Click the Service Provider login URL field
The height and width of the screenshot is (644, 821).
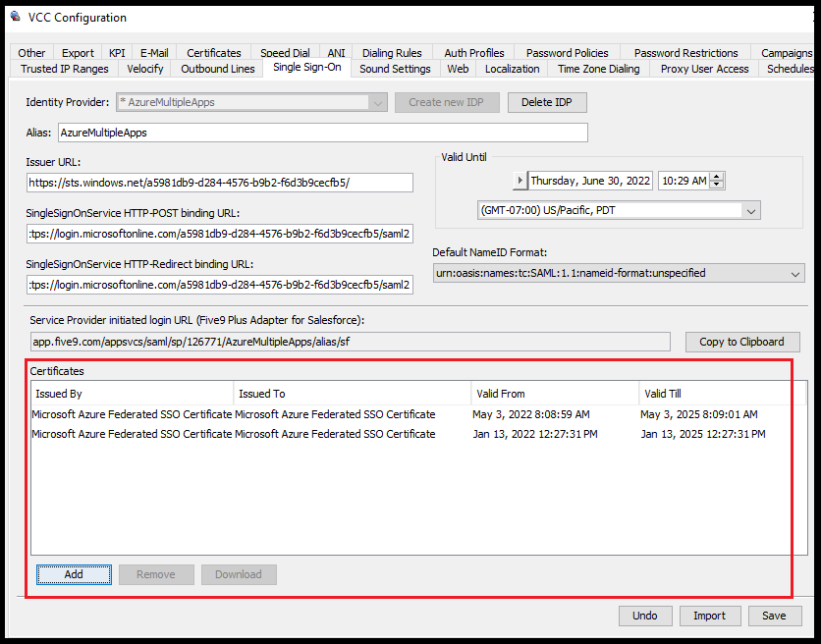[350, 342]
